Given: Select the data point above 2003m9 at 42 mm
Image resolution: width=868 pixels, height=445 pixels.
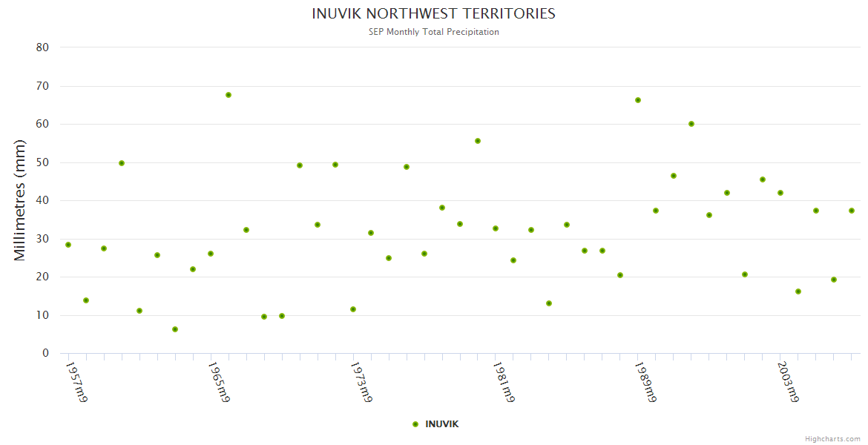Looking at the screenshot, I should tap(780, 193).
